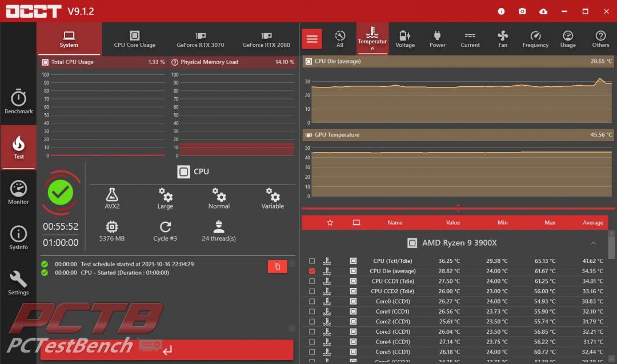Click the Physical Memory Load help icon
The height and width of the screenshot is (364, 617).
point(175,62)
